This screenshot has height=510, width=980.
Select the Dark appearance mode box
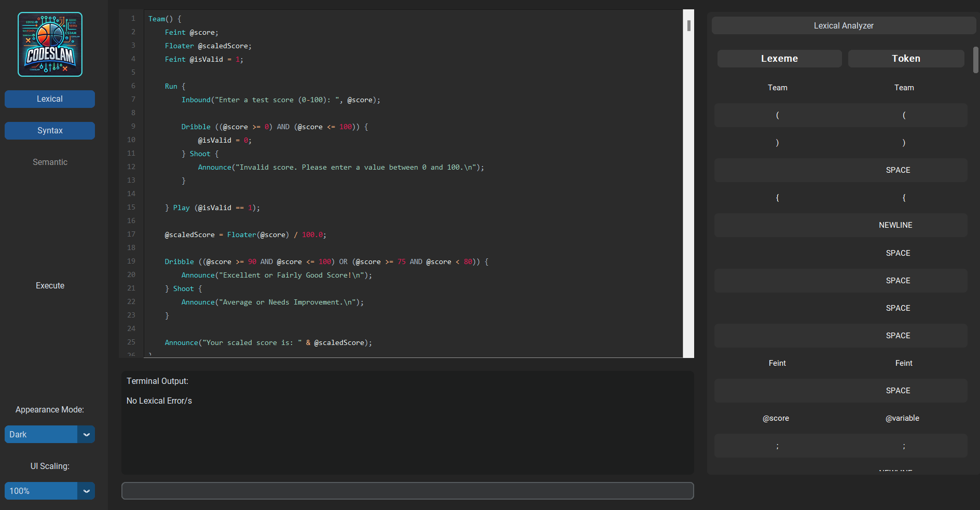[x=41, y=434]
